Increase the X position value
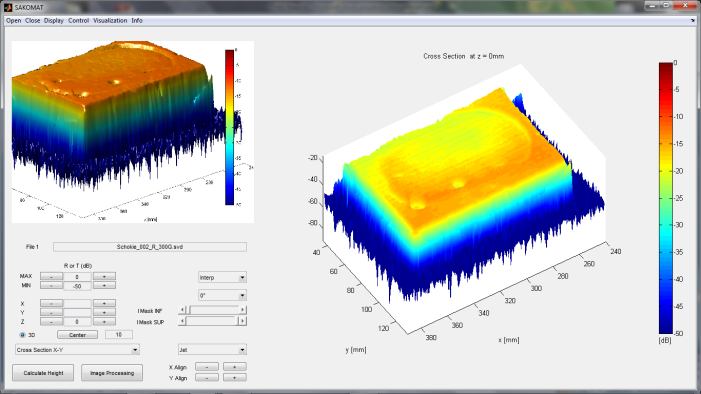This screenshot has height=394, width=701. [x=104, y=303]
